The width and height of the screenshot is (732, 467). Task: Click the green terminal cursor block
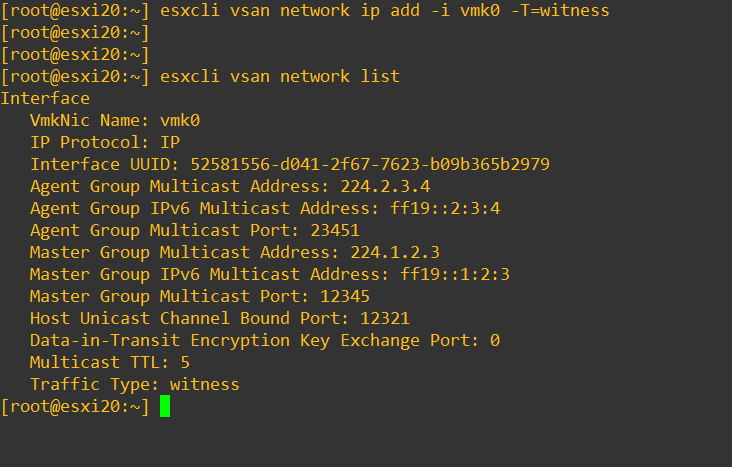[x=165, y=406]
